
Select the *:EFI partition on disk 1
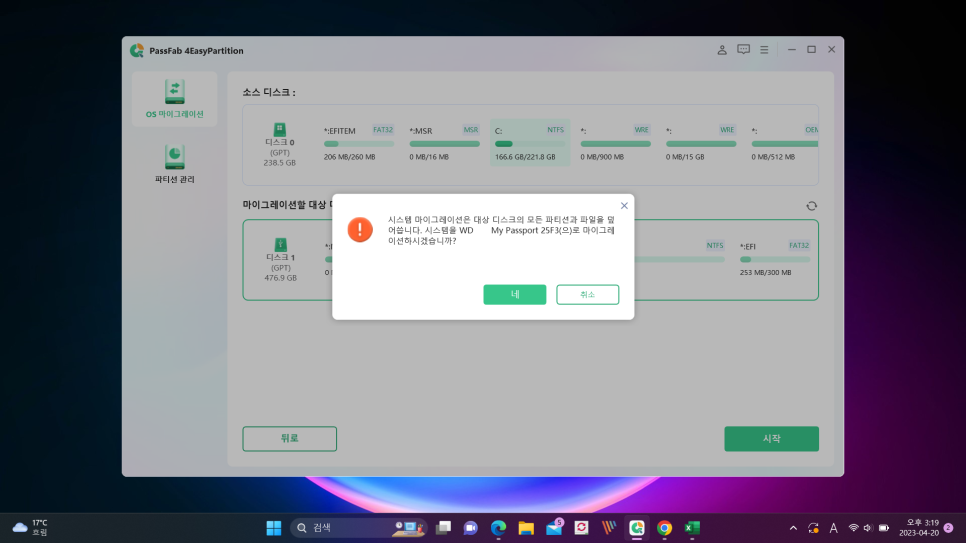(x=775, y=259)
